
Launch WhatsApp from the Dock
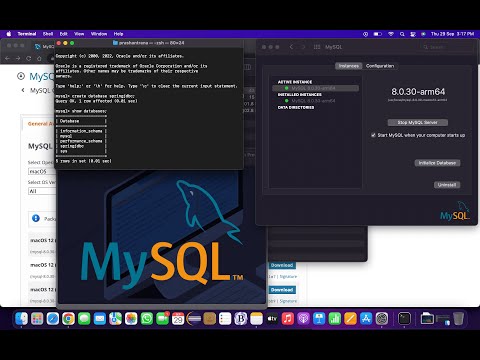pyautogui.click(x=147, y=319)
